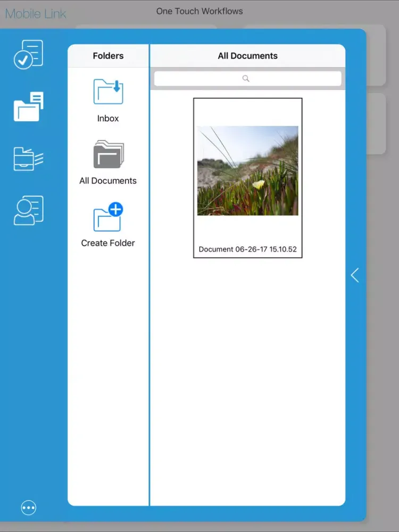
Task: Select the documents folder sidebar icon
Action: [28, 106]
